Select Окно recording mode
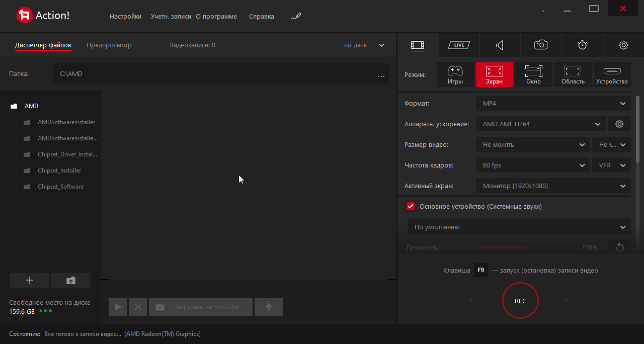This screenshot has width=644, height=344. 533,74
